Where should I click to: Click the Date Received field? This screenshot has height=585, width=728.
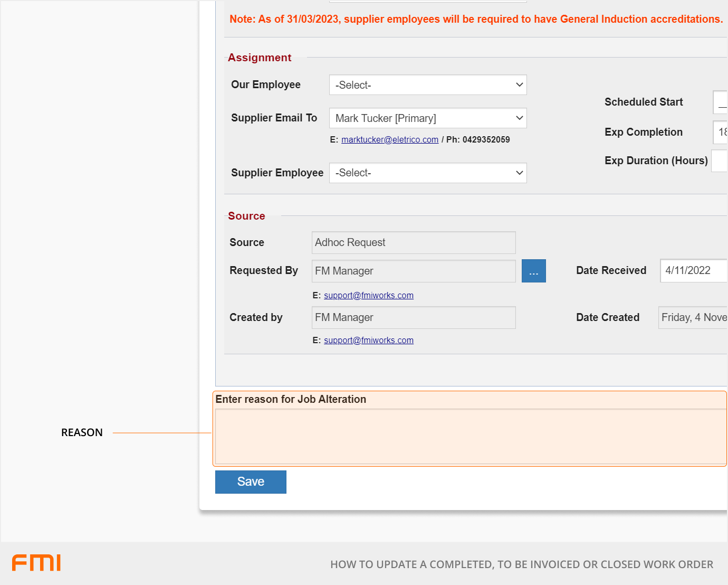point(693,271)
